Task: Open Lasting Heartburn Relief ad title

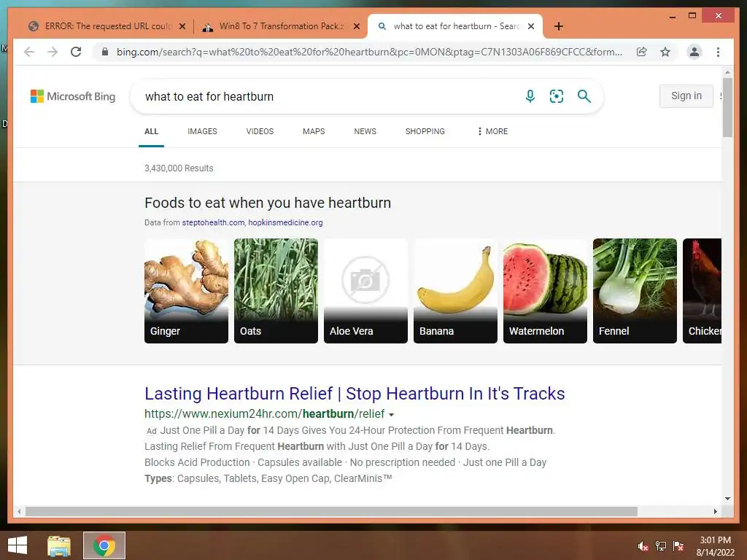Action: coord(355,393)
